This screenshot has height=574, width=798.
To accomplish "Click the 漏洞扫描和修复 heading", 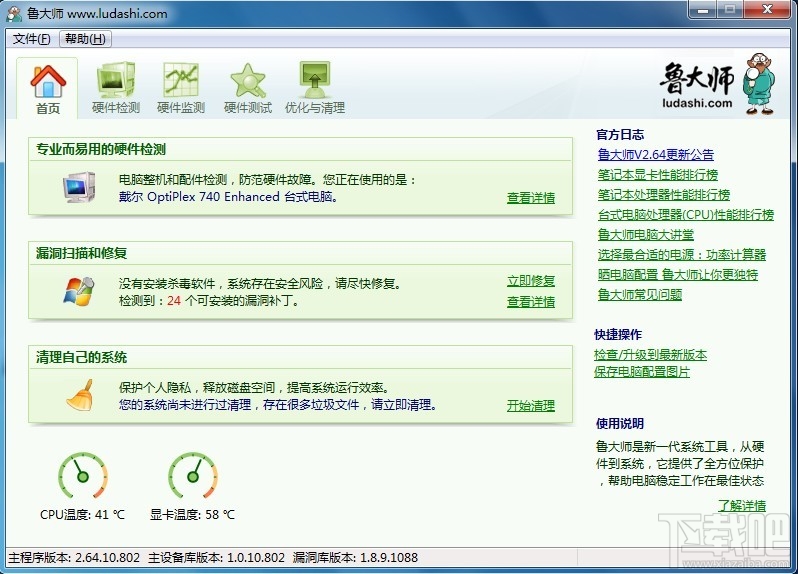I will [x=81, y=253].
